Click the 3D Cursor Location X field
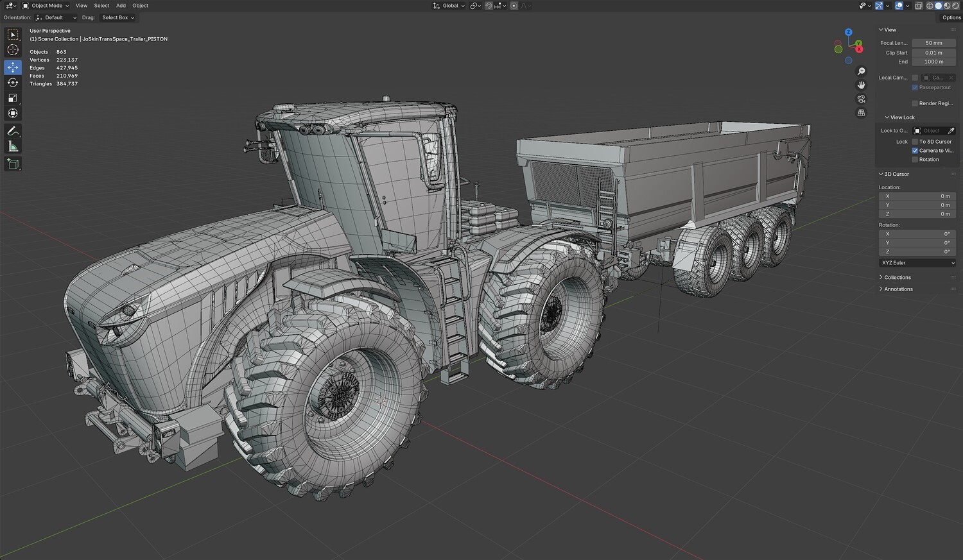963x560 pixels. pyautogui.click(x=917, y=196)
